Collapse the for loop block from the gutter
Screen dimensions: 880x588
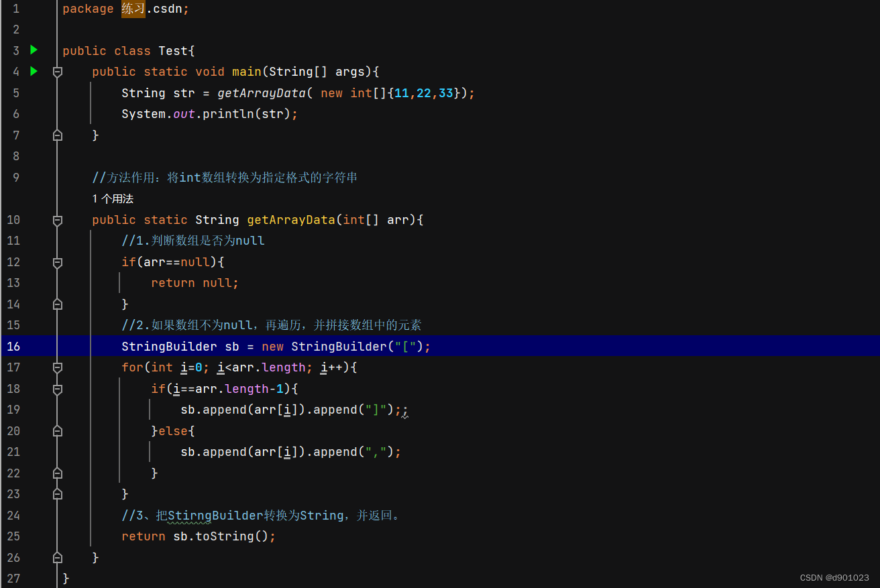tap(57, 367)
